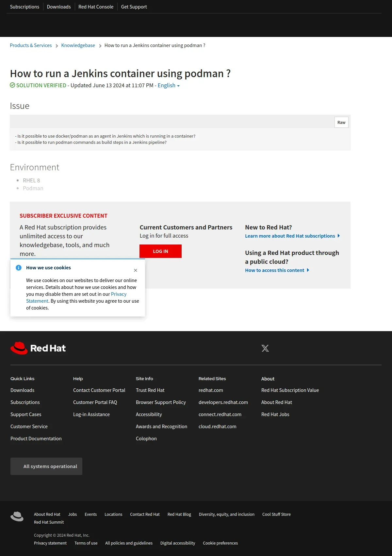Click the Raw button in Issue box

[341, 122]
